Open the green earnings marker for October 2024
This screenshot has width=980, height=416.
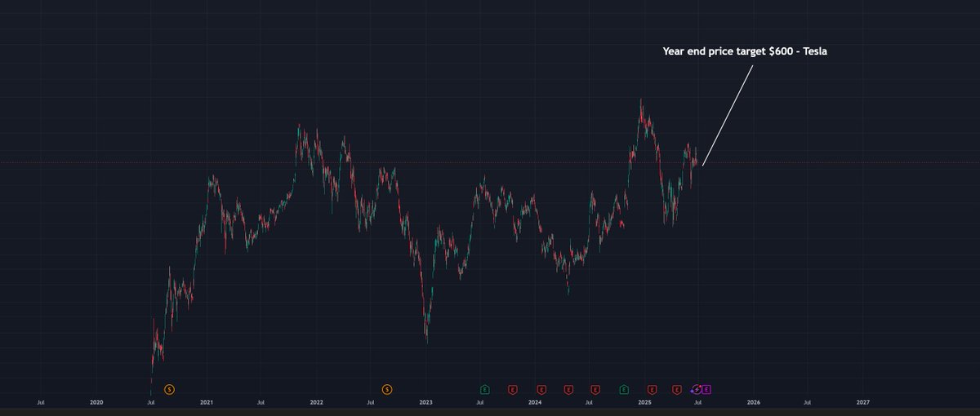pyautogui.click(x=624, y=389)
